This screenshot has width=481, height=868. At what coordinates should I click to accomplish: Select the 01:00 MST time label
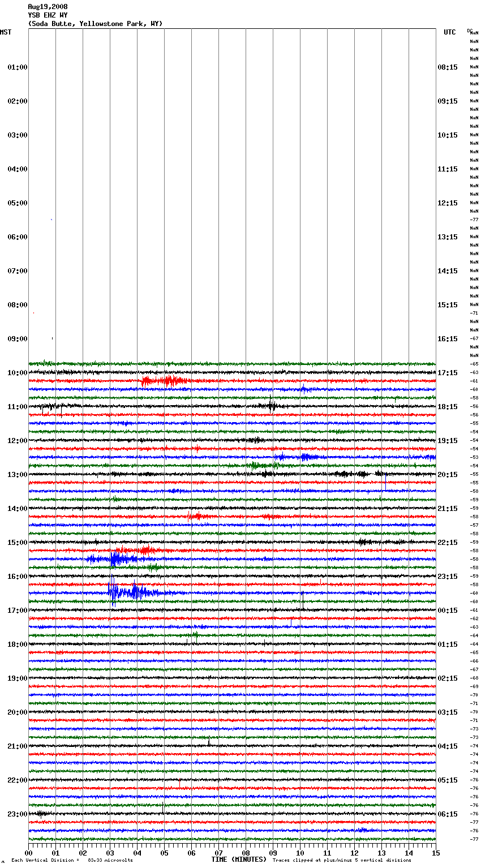(18, 67)
